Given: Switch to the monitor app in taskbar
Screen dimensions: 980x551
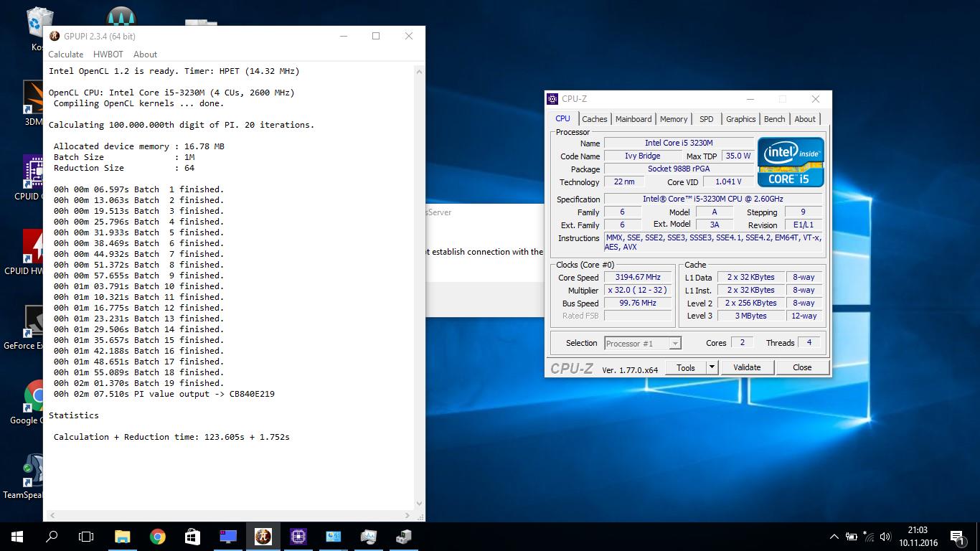Looking at the screenshot, I should tap(228, 536).
